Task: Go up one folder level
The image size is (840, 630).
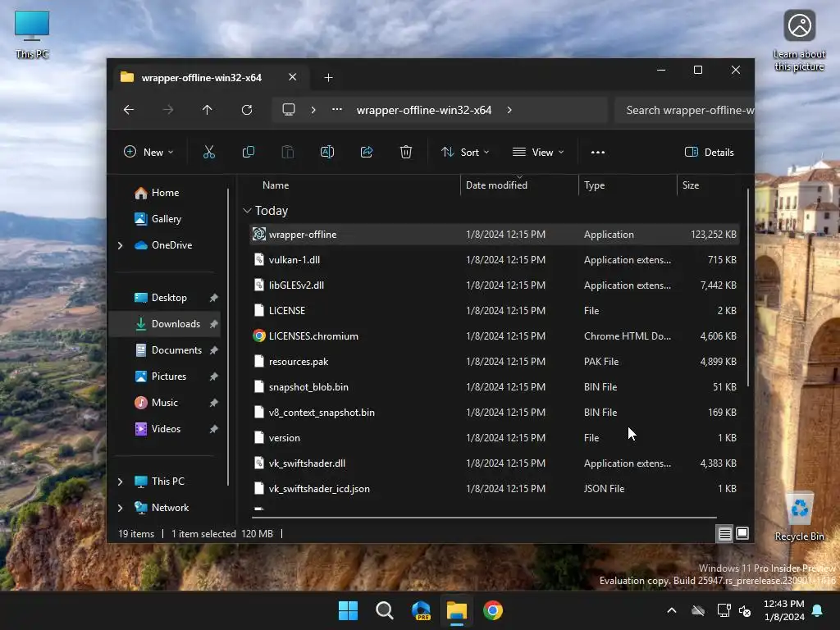Action: tap(208, 110)
